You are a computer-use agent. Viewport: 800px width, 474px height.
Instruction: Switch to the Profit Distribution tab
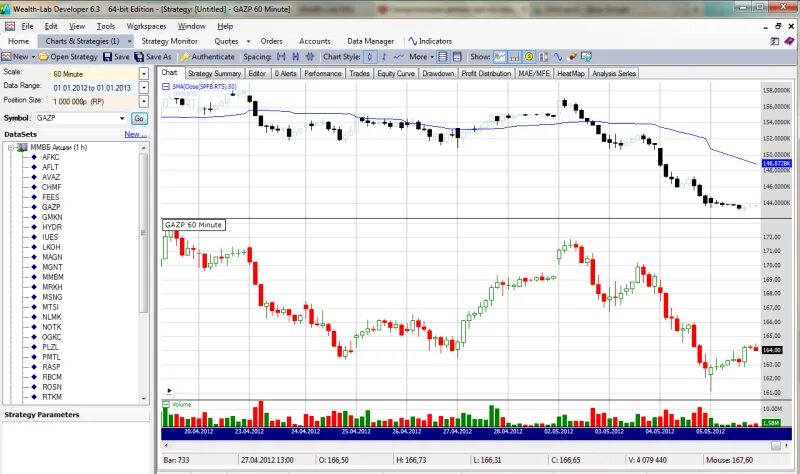click(486, 73)
